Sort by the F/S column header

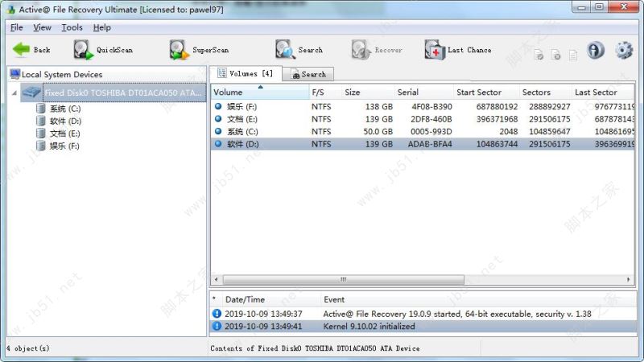click(325, 93)
